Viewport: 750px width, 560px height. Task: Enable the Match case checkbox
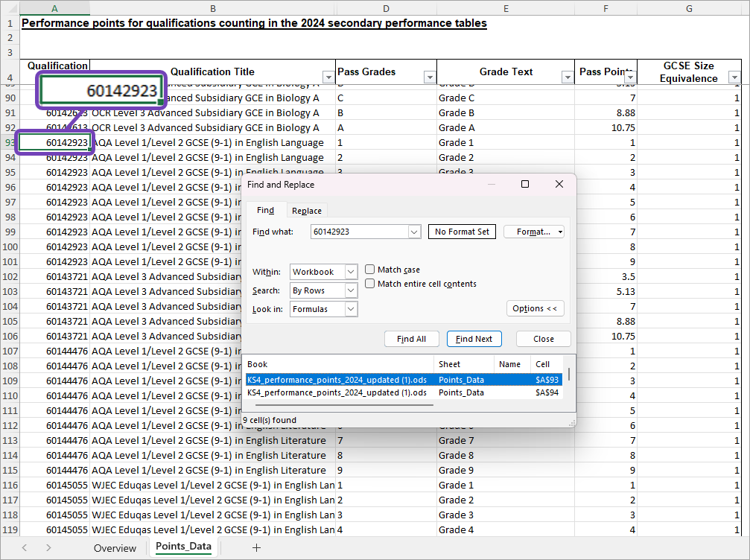click(x=369, y=270)
